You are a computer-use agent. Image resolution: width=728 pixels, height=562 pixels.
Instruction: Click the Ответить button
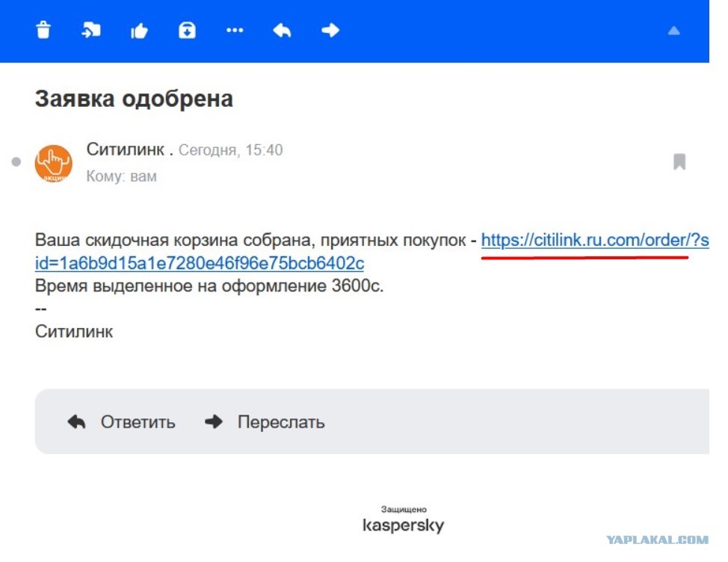point(122,421)
